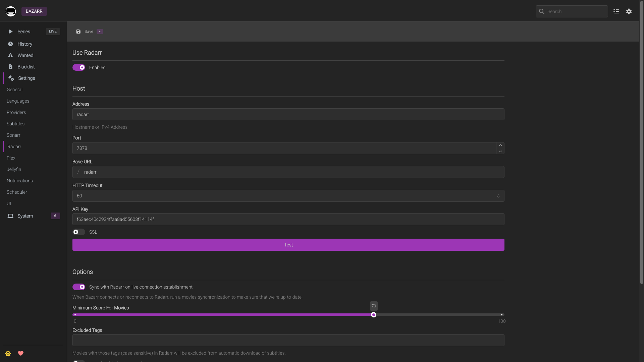Click the System laptop icon
Image resolution: width=644 pixels, height=362 pixels.
pos(10,216)
